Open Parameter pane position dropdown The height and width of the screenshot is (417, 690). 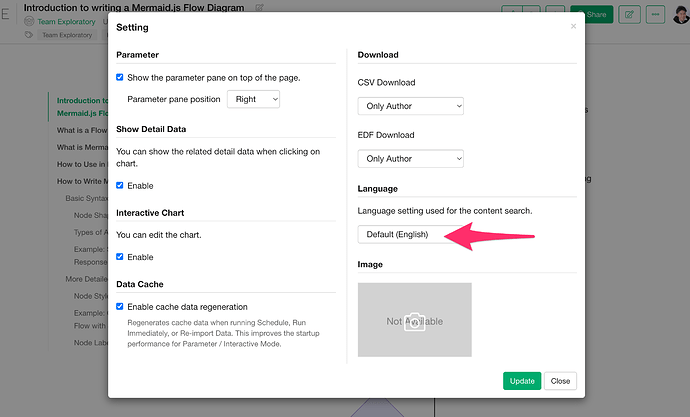253,99
